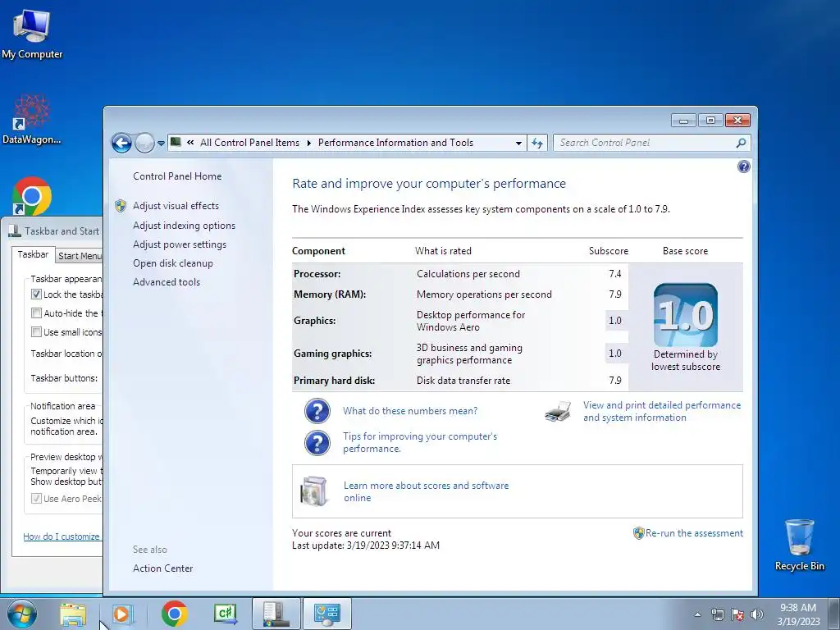Click 'What do these numbers mean?' link

point(410,411)
